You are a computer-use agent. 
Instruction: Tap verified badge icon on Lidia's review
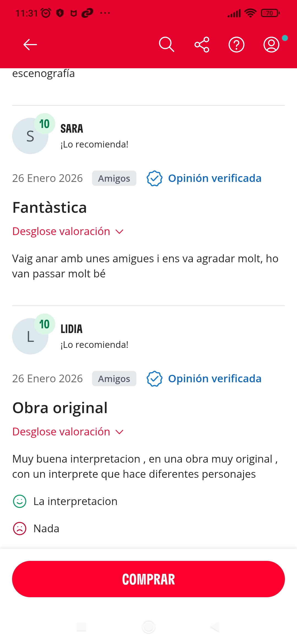(x=155, y=379)
